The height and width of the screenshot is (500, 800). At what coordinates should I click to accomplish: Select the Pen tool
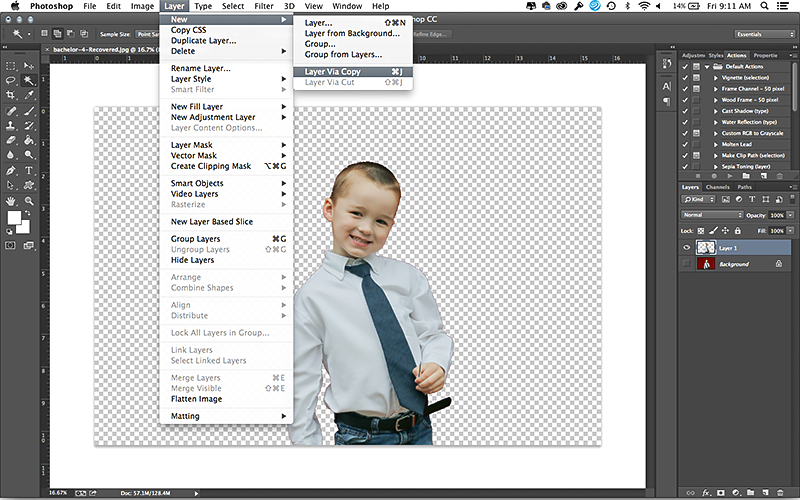(10, 170)
